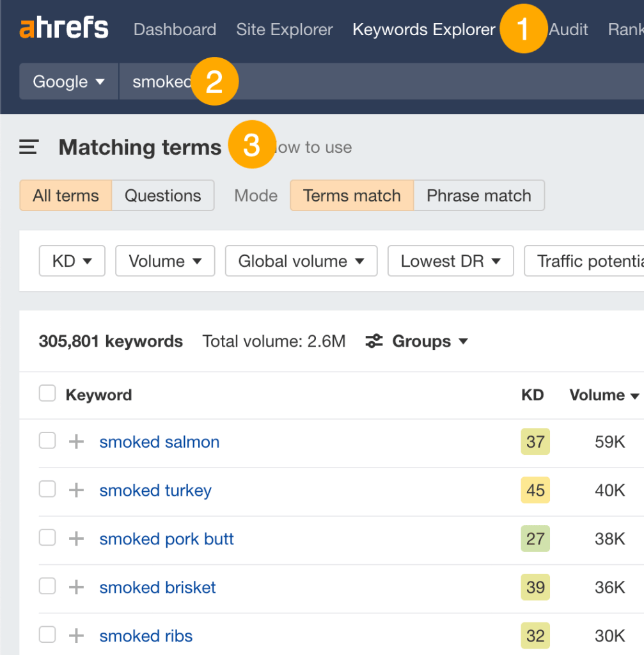Check the smoked salmon row checkbox
Viewport: 644px width, 655px height.
pos(47,441)
